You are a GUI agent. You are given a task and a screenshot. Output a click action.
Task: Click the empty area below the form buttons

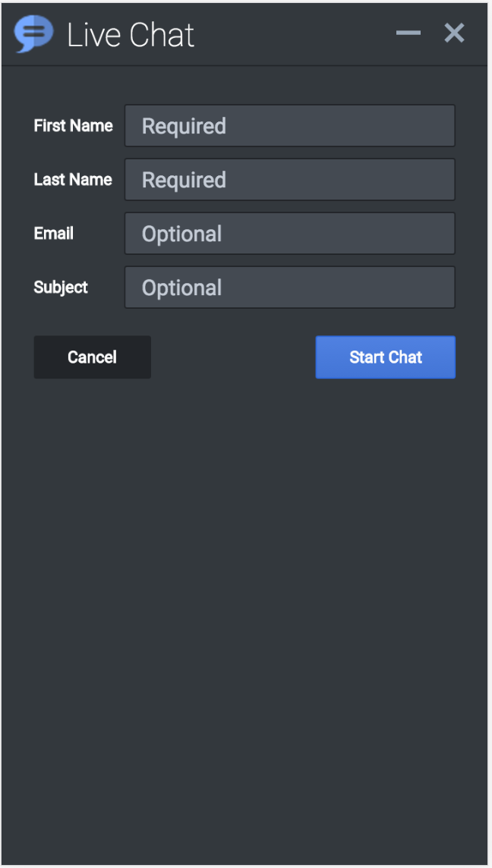pos(244,607)
